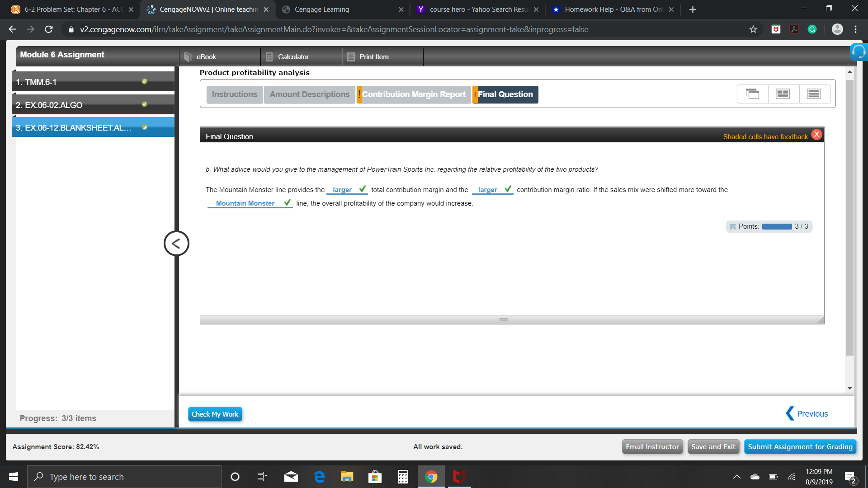The height and width of the screenshot is (488, 868).
Task: Click the Check My Work button
Action: click(215, 414)
